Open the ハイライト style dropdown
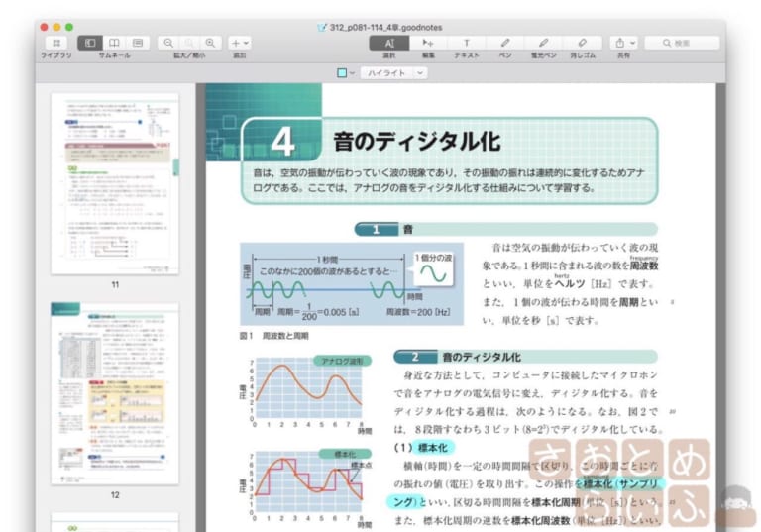Viewport: 761px width, 532px height. click(394, 72)
